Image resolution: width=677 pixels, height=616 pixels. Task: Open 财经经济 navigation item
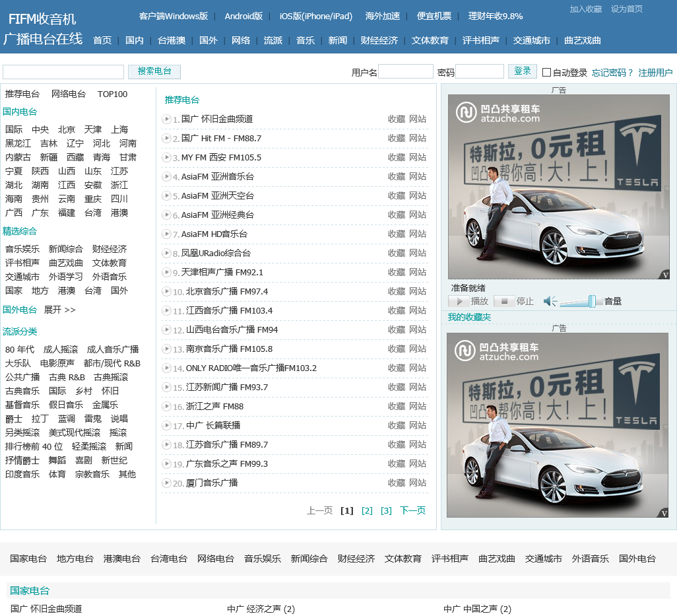tap(379, 41)
